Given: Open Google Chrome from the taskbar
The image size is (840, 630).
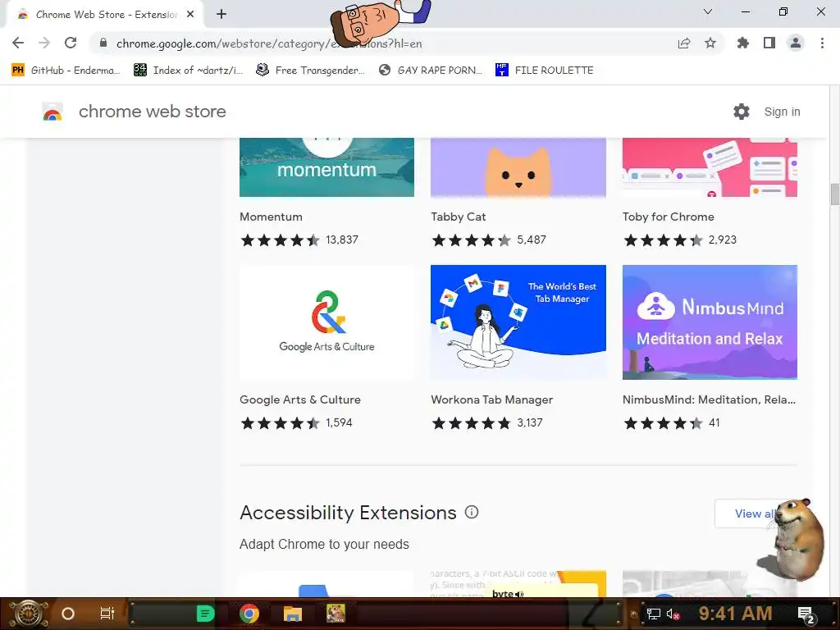Looking at the screenshot, I should pos(249,614).
